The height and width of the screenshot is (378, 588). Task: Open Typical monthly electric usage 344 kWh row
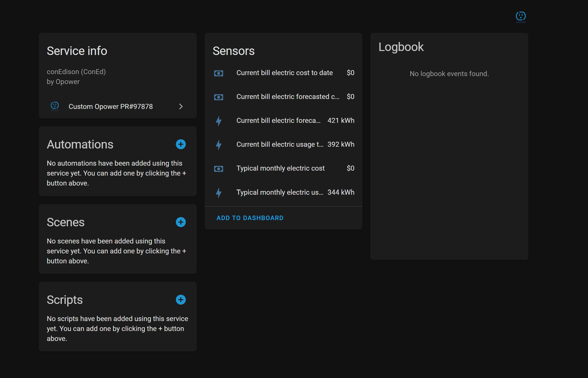point(280,192)
